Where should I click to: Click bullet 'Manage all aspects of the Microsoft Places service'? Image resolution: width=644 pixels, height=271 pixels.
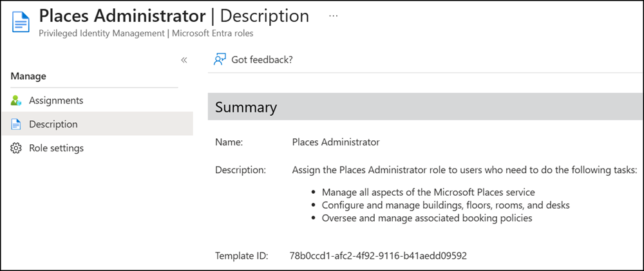click(x=428, y=192)
